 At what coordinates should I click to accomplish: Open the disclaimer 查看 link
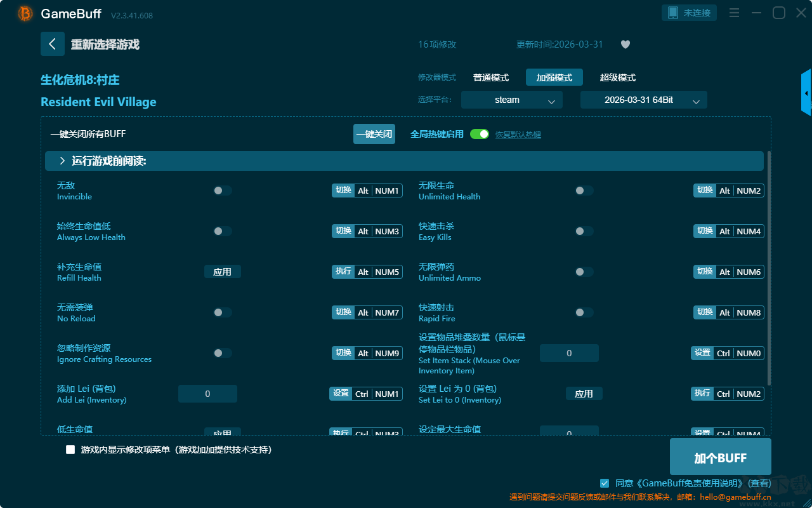(x=759, y=483)
